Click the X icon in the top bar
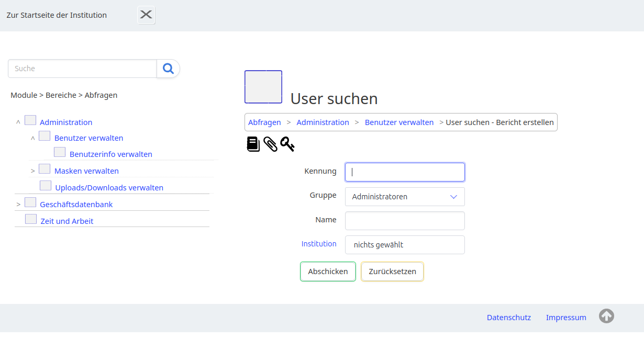Image resolution: width=644 pixels, height=362 pixels. click(x=146, y=15)
